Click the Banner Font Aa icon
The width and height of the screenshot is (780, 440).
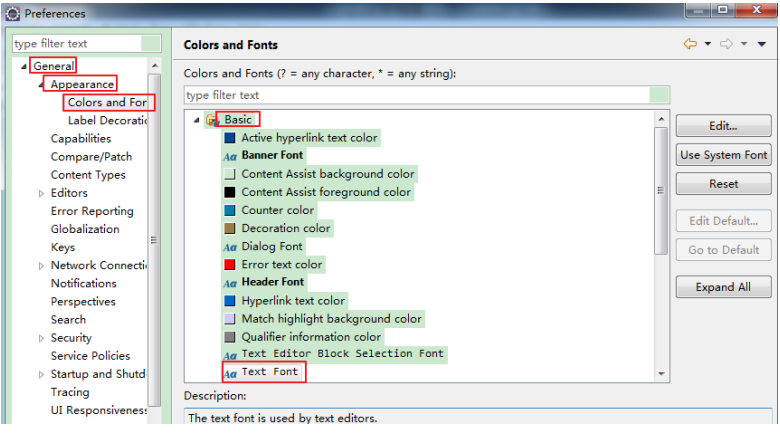point(230,157)
